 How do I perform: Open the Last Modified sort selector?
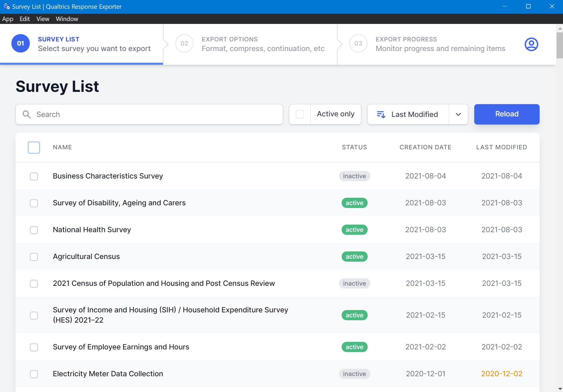[414, 114]
